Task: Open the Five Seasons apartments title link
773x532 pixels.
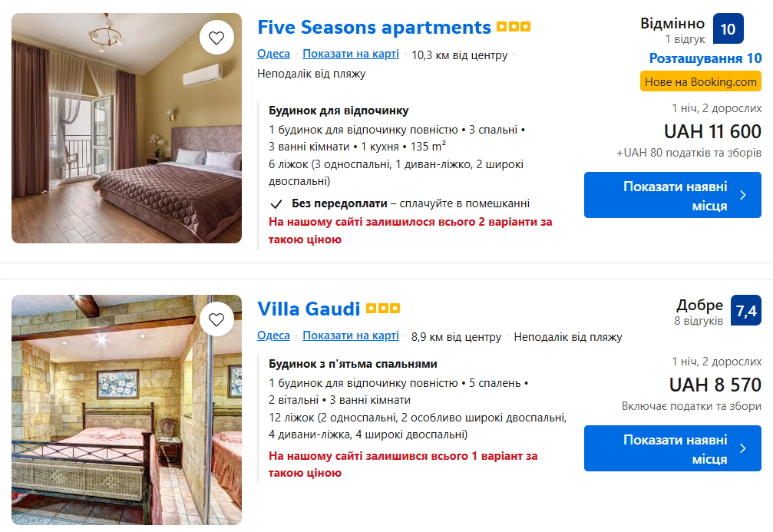Action: pos(374,28)
